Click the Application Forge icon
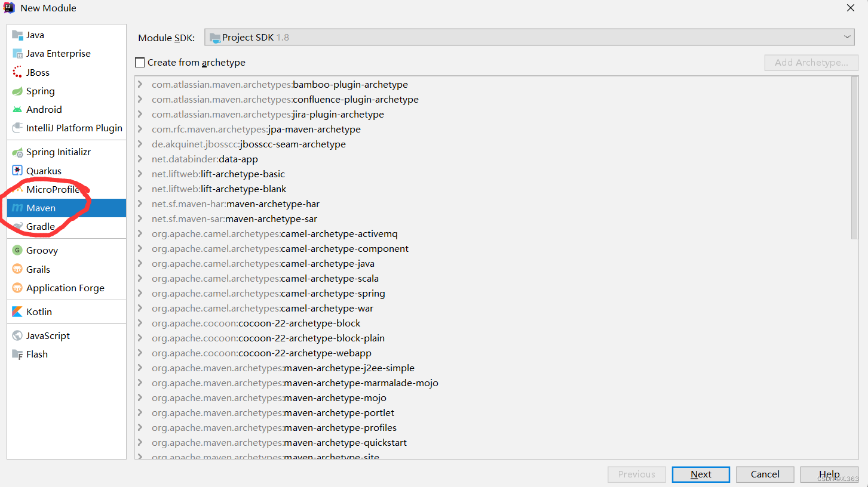The image size is (868, 487). [x=17, y=288]
